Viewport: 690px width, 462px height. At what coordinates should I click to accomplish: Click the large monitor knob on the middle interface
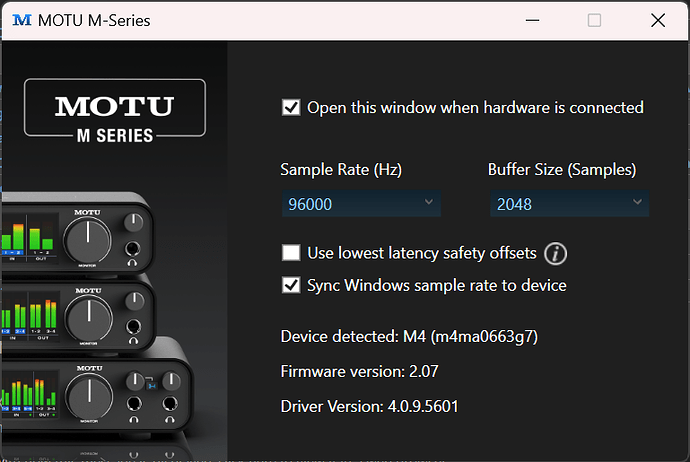coord(89,318)
